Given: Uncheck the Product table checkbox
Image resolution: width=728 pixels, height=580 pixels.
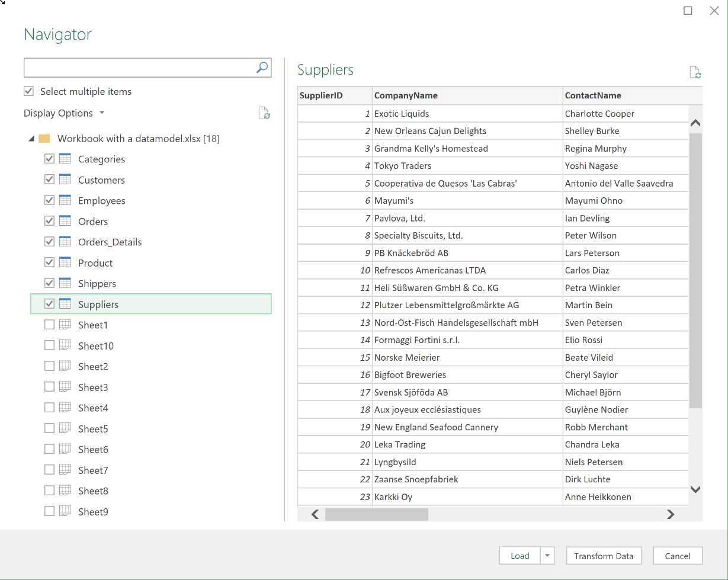Looking at the screenshot, I should pyautogui.click(x=49, y=262).
